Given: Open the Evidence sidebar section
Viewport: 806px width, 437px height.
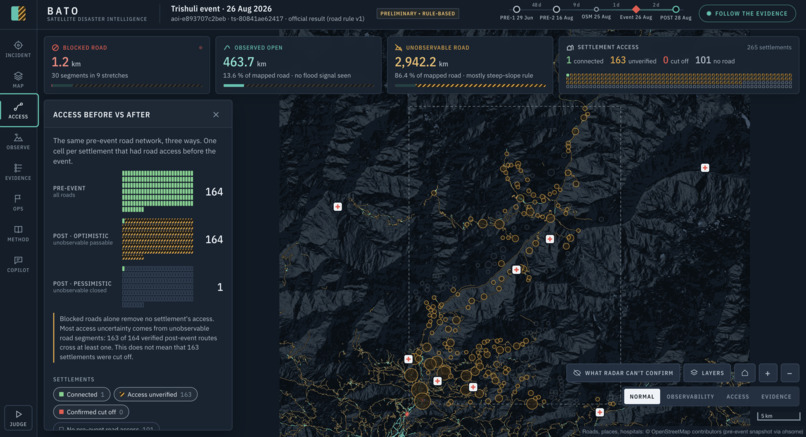Looking at the screenshot, I should coord(18,172).
